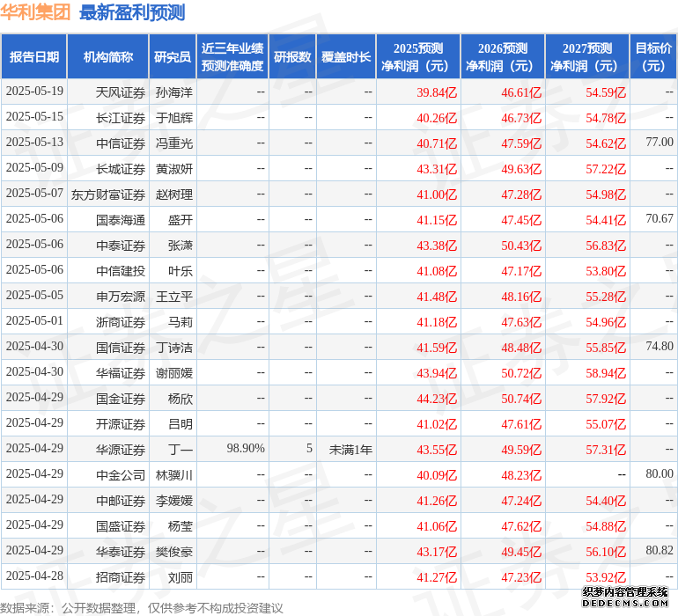Click analyst name 孙海洋
Image resolution: width=678 pixels, height=616 pixels.
point(174,92)
